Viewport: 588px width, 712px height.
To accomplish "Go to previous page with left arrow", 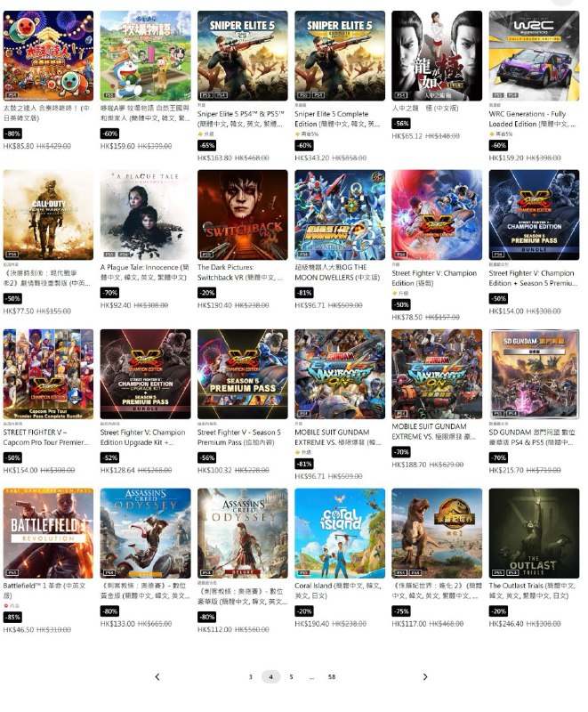I will [x=157, y=676].
